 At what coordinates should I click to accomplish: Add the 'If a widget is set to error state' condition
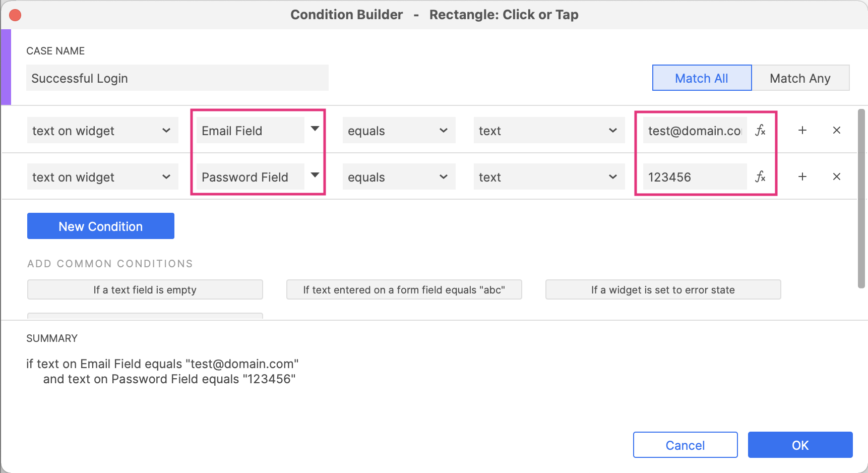pos(663,289)
